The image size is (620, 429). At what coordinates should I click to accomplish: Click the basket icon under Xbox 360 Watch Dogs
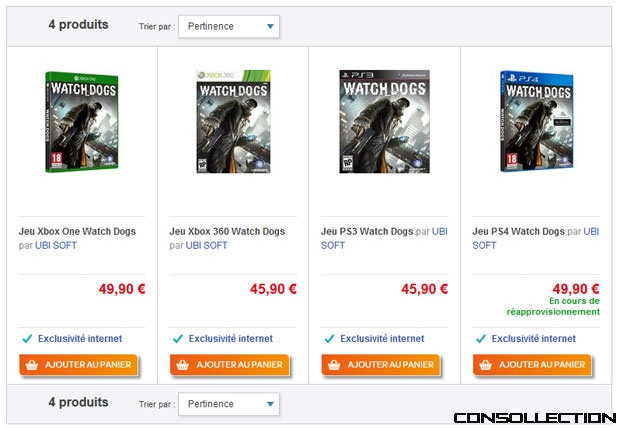183,365
